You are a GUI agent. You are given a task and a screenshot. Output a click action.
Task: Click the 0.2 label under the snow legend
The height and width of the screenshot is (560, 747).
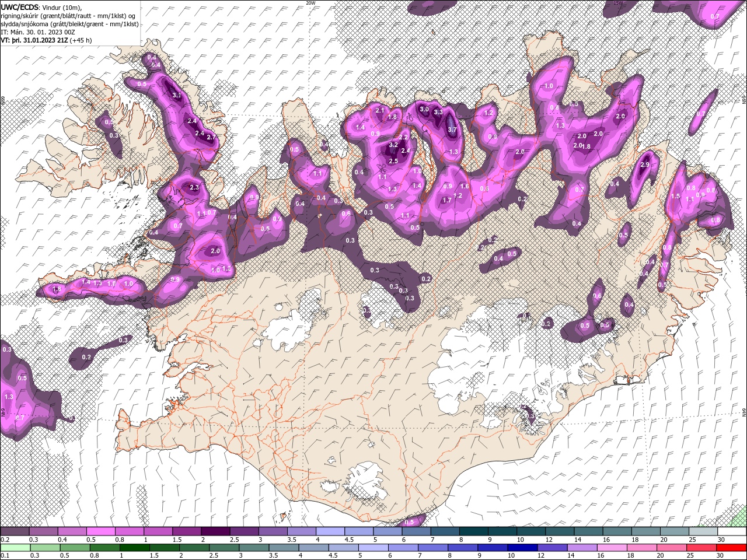click(5, 540)
